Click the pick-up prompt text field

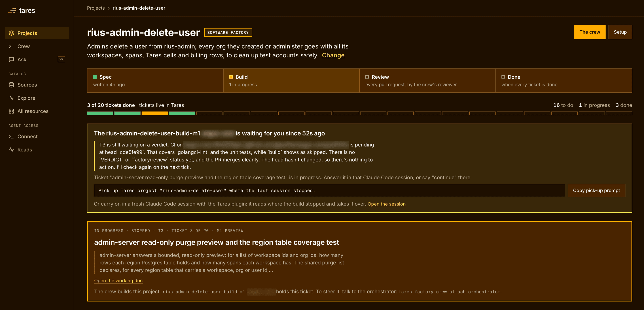(329, 190)
